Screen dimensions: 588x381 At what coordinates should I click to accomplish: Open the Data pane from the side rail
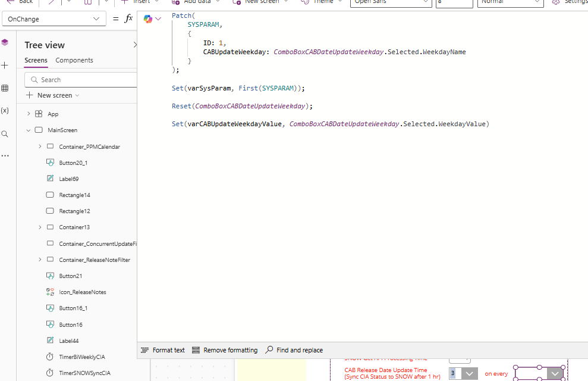point(5,88)
